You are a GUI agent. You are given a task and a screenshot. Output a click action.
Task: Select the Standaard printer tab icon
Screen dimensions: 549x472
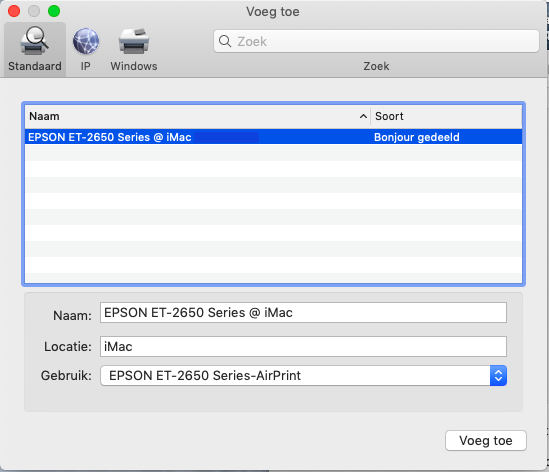34,41
